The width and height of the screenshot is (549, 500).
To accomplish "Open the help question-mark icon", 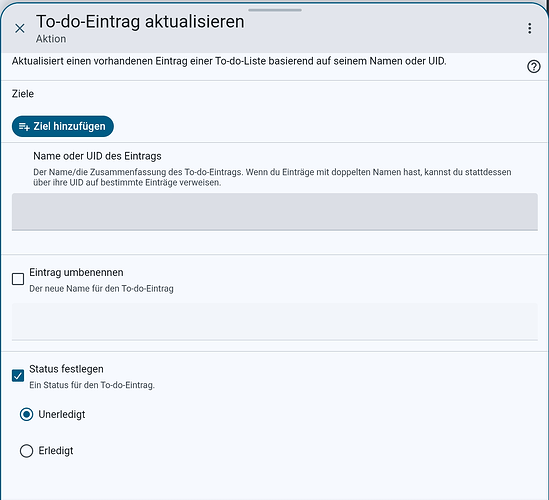I will tap(534, 67).
